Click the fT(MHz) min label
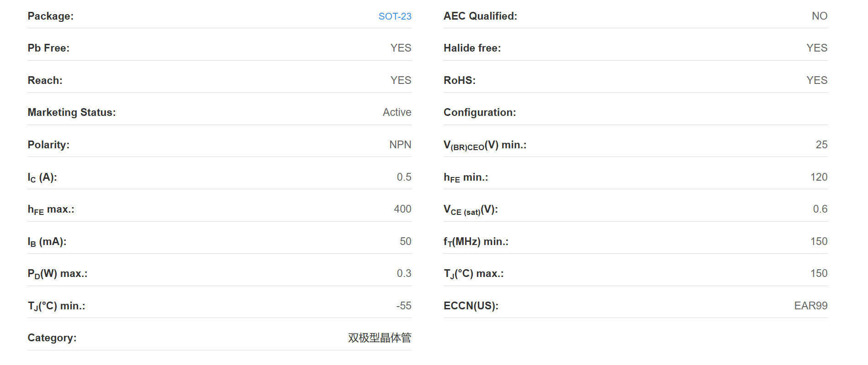Screen dimensions: 868x365 [x=476, y=242]
